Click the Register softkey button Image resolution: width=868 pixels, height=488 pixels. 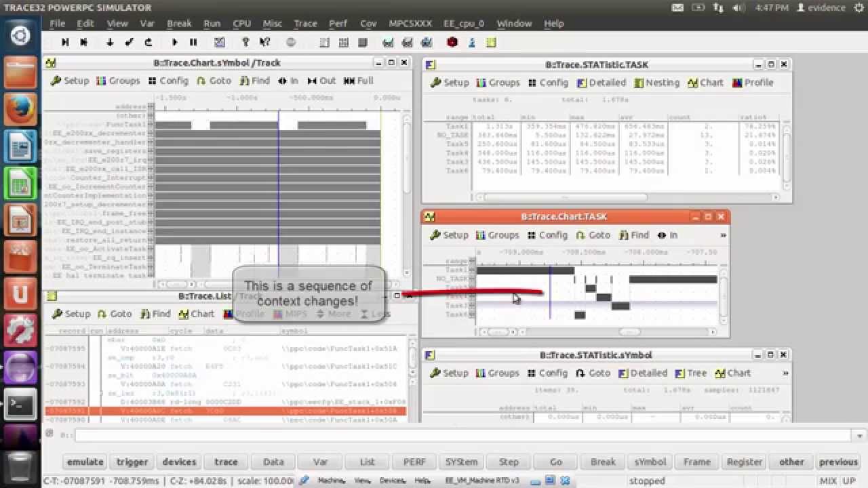point(745,462)
